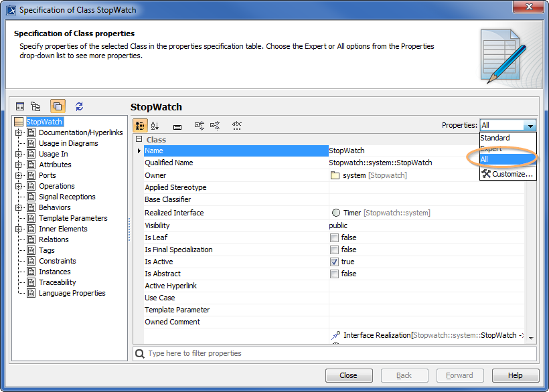Switch to minimal view icon on left toolbar
The image size is (549, 392).
tap(20, 106)
